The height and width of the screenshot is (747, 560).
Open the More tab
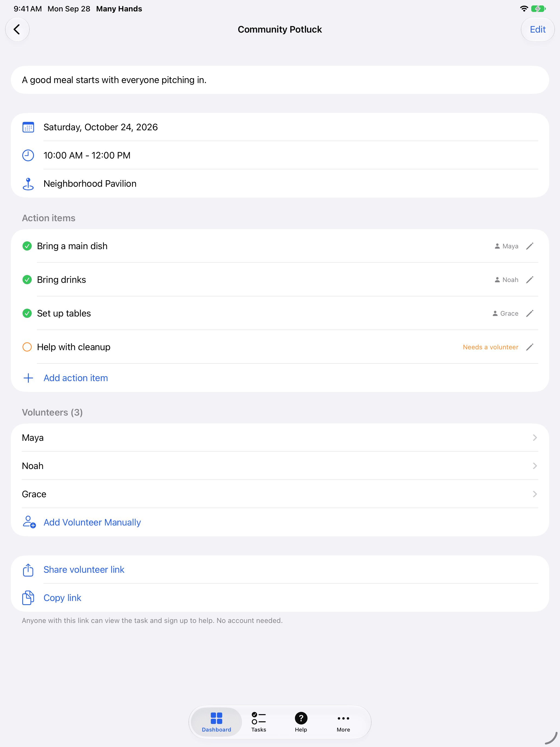point(343,722)
